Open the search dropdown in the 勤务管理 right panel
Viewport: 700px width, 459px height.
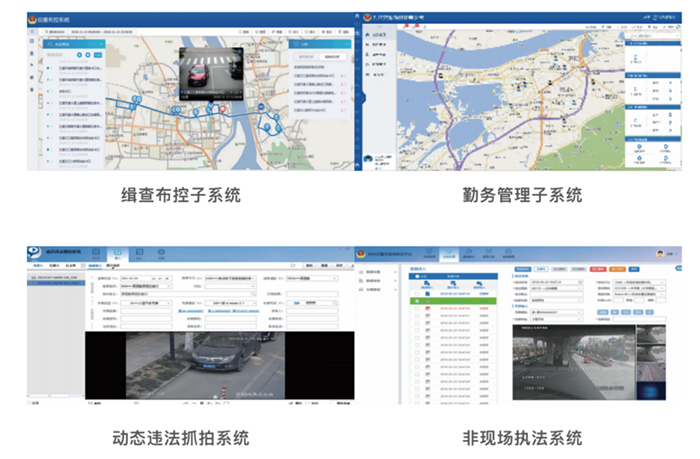click(650, 33)
